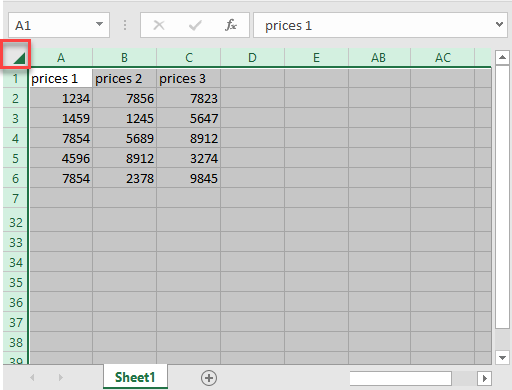Select column A header

[x=61, y=58]
